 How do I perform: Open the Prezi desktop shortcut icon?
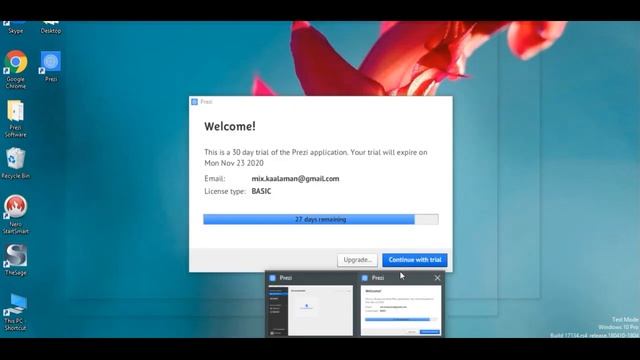click(51, 66)
